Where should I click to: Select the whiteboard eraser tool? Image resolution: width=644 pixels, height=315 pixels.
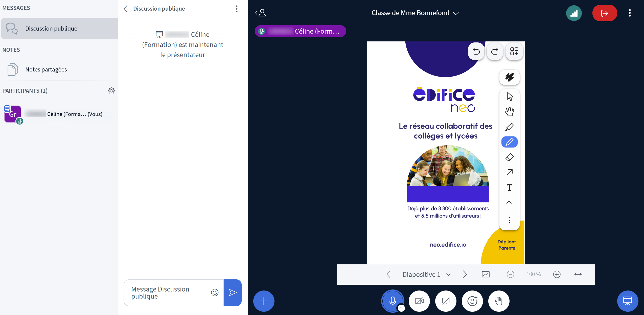(509, 157)
